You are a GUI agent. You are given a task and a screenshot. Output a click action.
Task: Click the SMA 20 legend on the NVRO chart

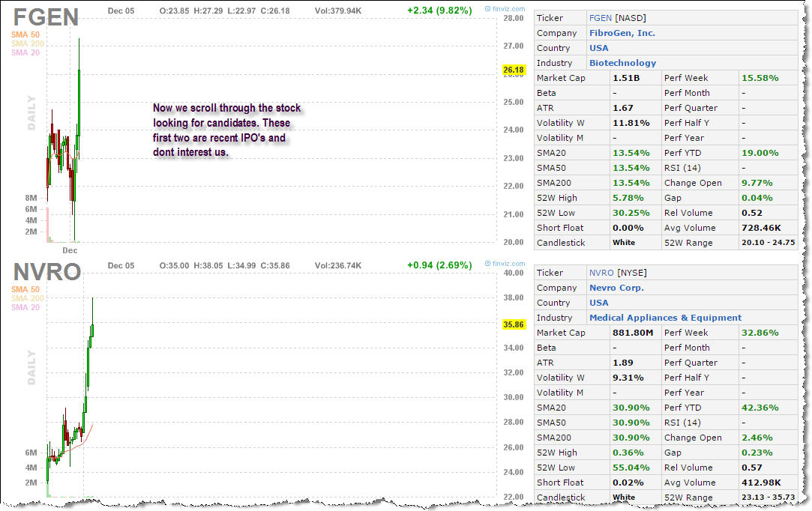coord(25,307)
